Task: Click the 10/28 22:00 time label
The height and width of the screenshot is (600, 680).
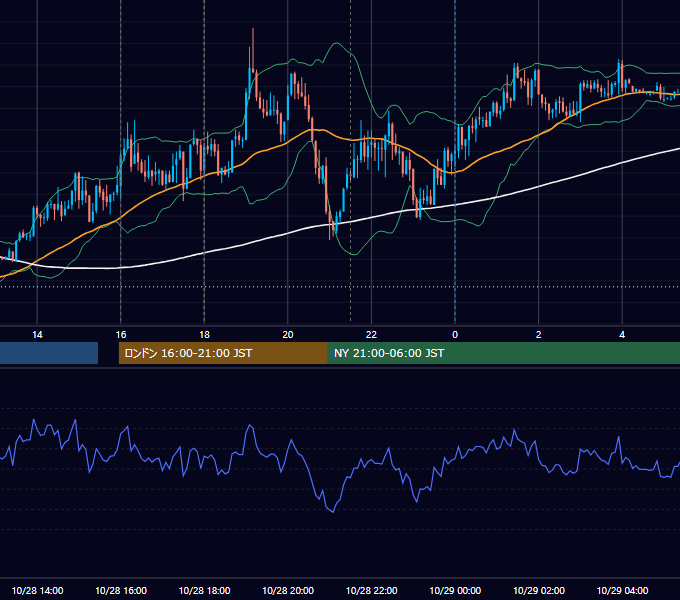Action: click(x=371, y=590)
